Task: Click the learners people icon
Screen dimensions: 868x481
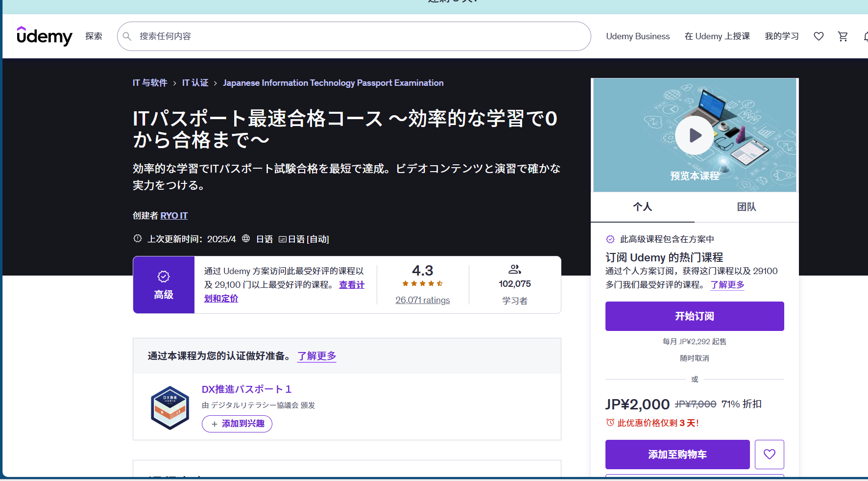Action: coord(515,269)
